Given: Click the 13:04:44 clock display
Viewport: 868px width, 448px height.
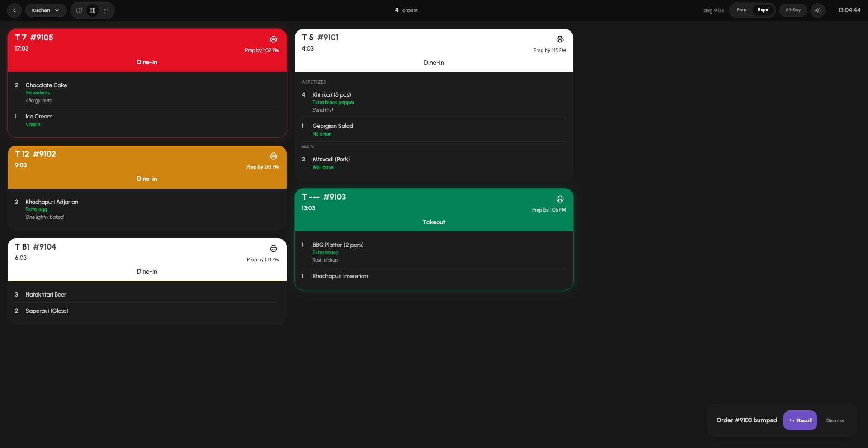Looking at the screenshot, I should [849, 10].
